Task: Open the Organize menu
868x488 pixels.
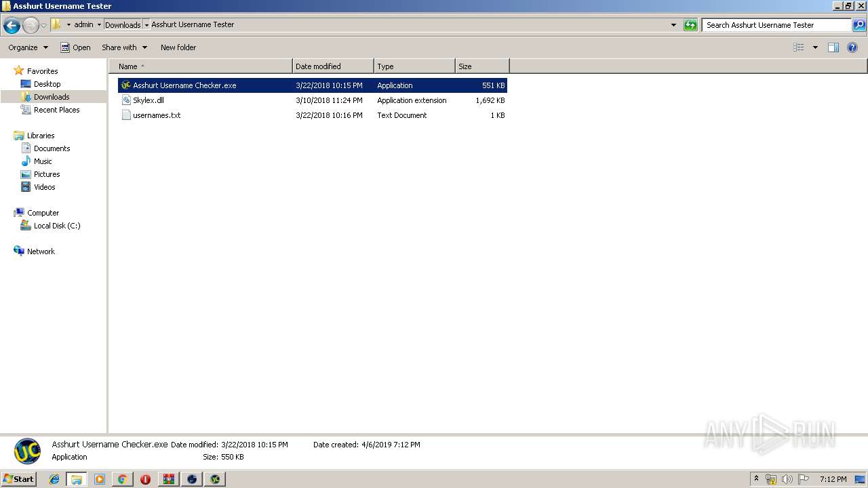Action: [x=28, y=47]
